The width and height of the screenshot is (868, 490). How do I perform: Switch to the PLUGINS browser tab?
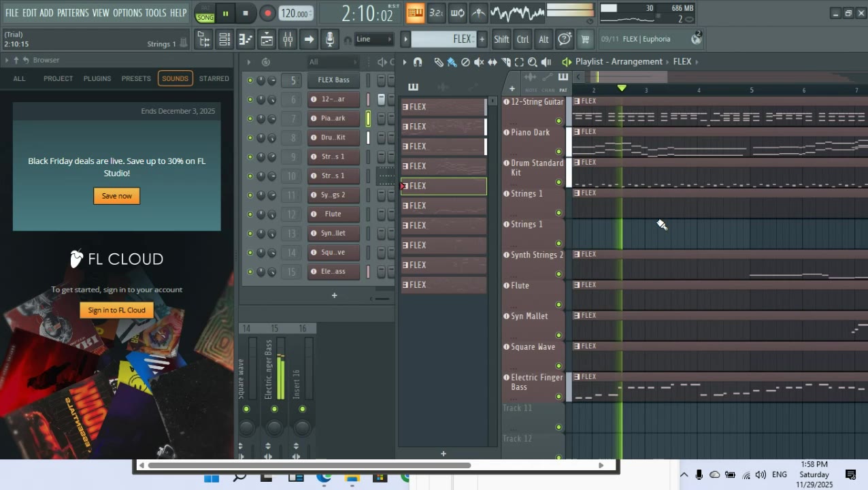97,79
